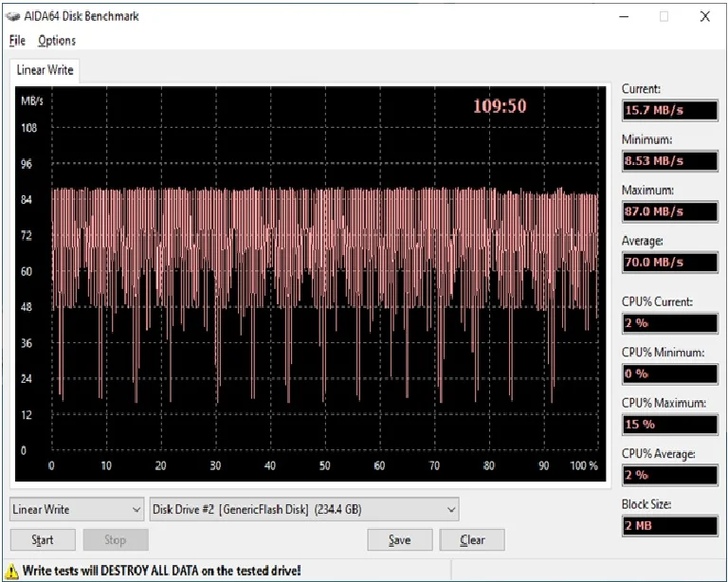Screen dimensions: 728x582
Task: Click the MB/s axis label on graph
Action: [x=32, y=100]
